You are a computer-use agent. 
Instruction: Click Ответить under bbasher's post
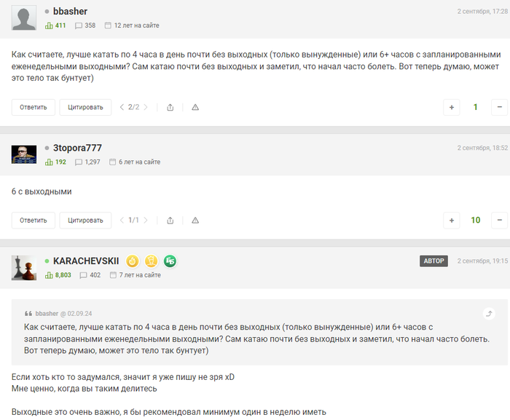tap(34, 107)
